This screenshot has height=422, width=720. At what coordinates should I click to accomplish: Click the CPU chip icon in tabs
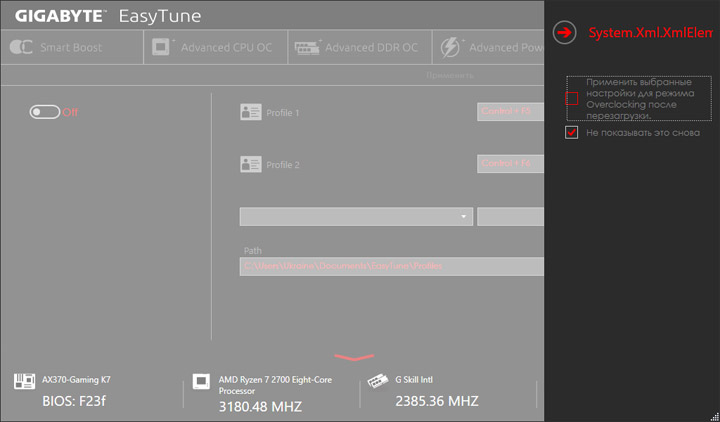coord(161,47)
